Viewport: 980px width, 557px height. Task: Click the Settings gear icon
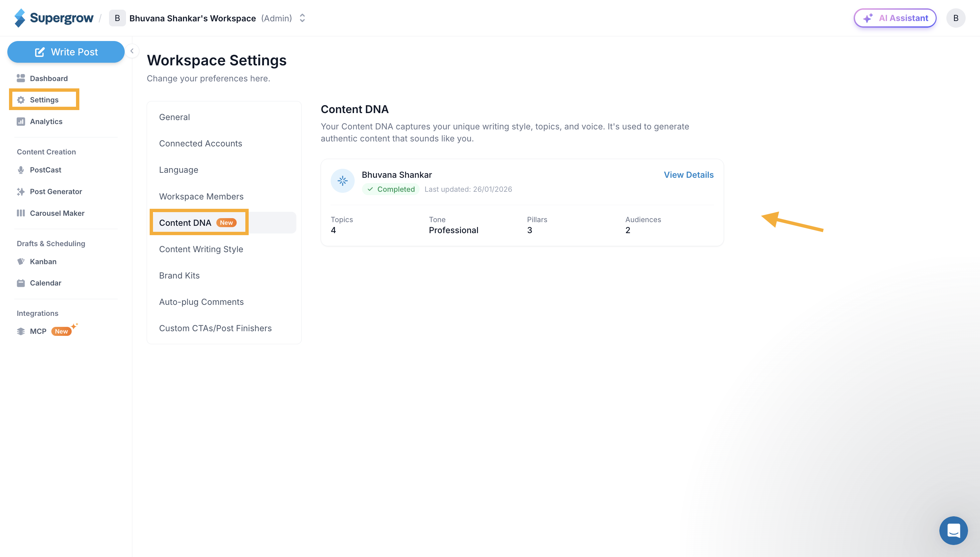(21, 100)
